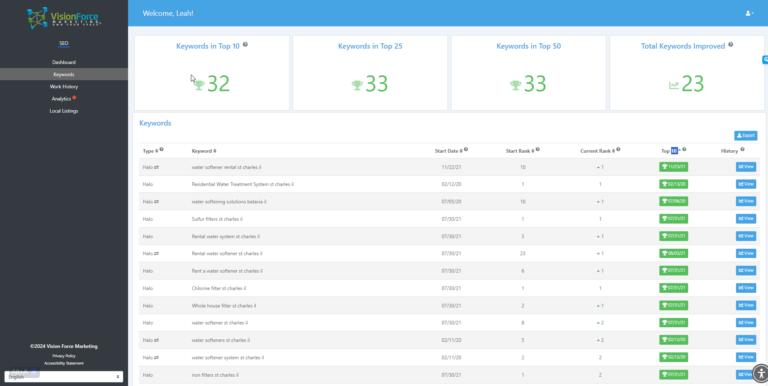Click the help icon next to Top 10 column header
This screenshot has width=768, height=386.
point(684,149)
